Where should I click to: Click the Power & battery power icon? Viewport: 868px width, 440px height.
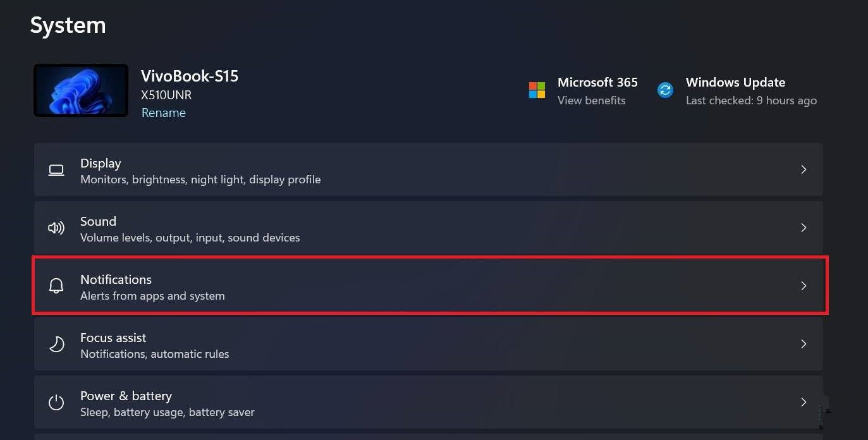pyautogui.click(x=56, y=402)
